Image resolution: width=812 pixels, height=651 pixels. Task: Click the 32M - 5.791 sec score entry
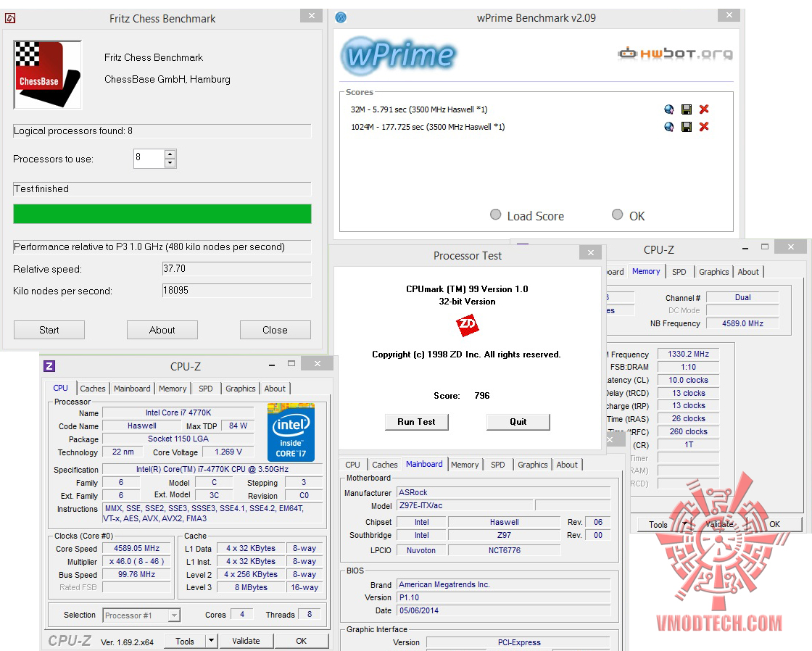(419, 109)
